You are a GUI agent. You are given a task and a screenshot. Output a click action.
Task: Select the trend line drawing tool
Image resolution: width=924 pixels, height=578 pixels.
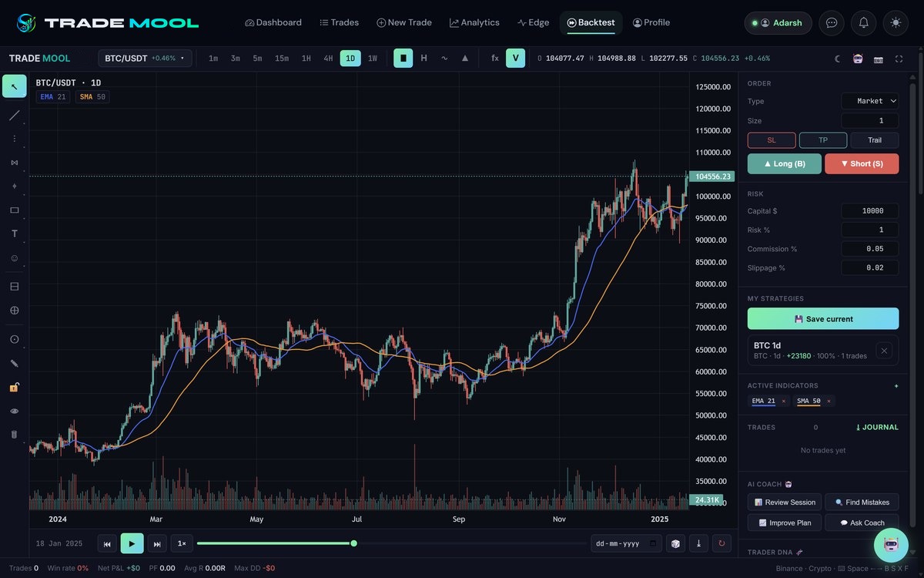(x=14, y=116)
